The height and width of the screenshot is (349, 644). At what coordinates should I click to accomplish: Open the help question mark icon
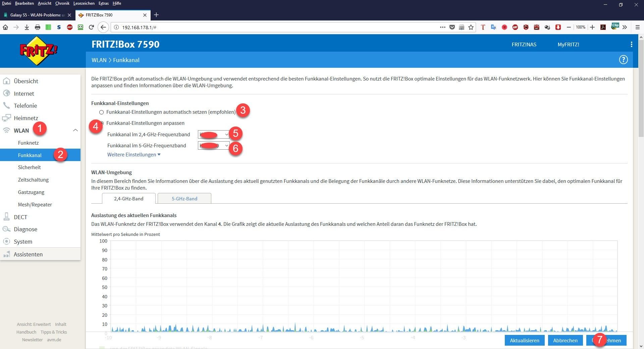[623, 60]
